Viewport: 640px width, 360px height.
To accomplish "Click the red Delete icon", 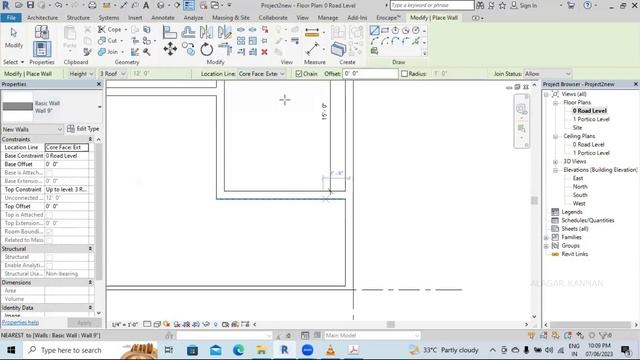I will coord(264,52).
